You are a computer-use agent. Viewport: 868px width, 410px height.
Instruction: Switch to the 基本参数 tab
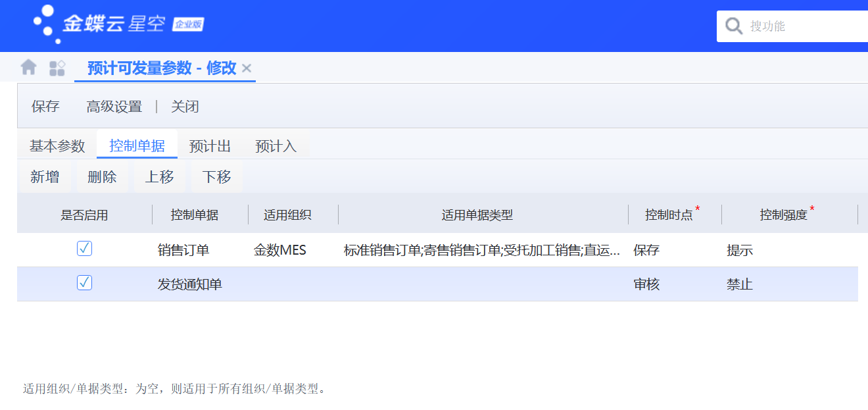point(57,146)
